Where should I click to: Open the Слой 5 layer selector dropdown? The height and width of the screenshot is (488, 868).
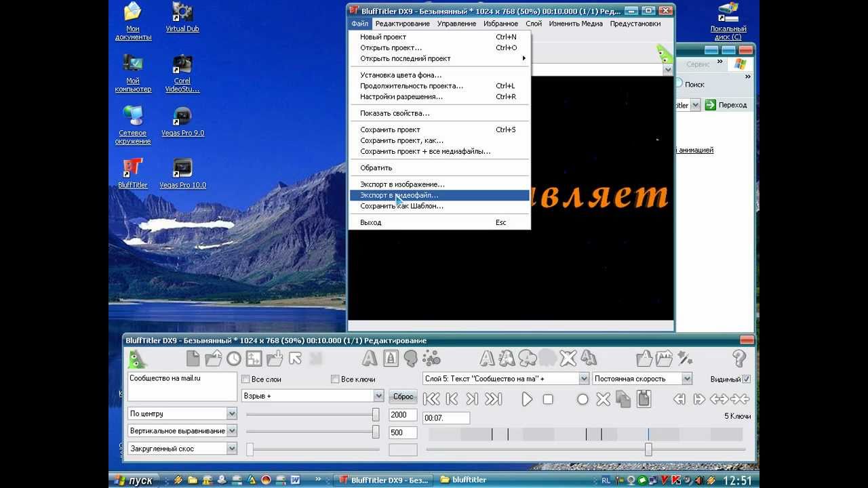[584, 379]
